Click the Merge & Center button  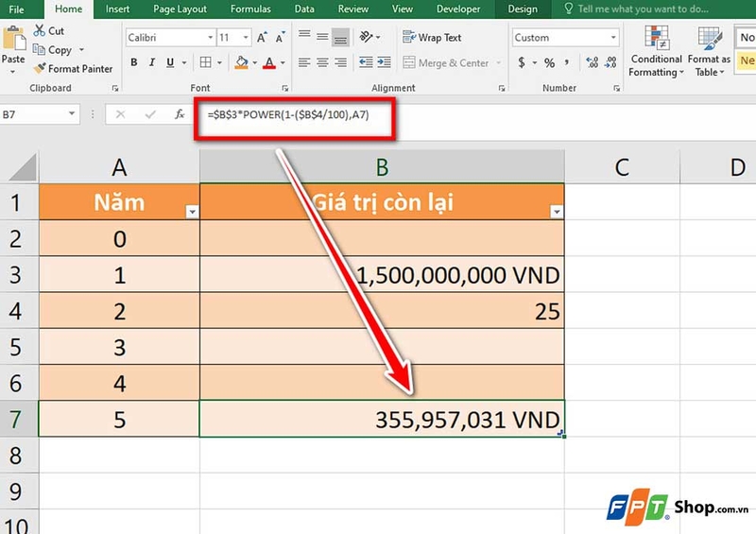pyautogui.click(x=446, y=62)
